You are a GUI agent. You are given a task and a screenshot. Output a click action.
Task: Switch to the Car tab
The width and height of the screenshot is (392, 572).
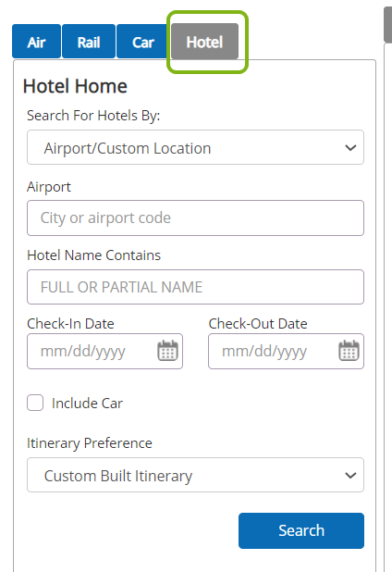click(143, 42)
